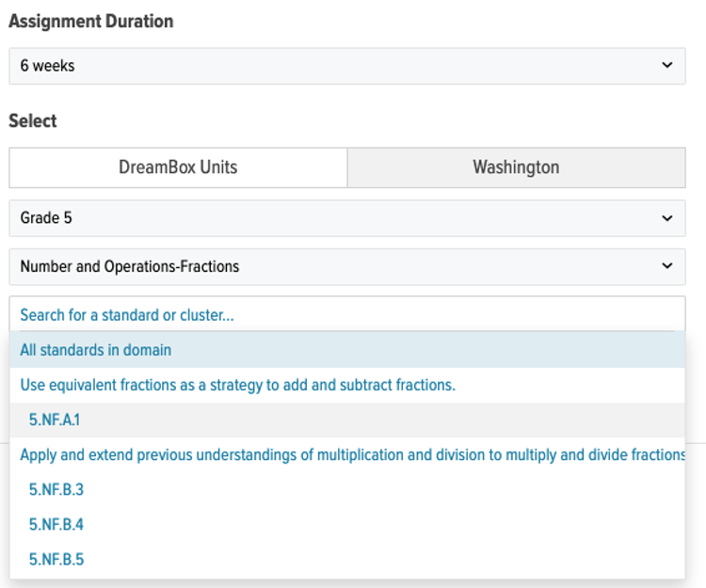Viewport: 706px width, 588px height.
Task: Open the Grade 5 selector
Action: point(346,218)
